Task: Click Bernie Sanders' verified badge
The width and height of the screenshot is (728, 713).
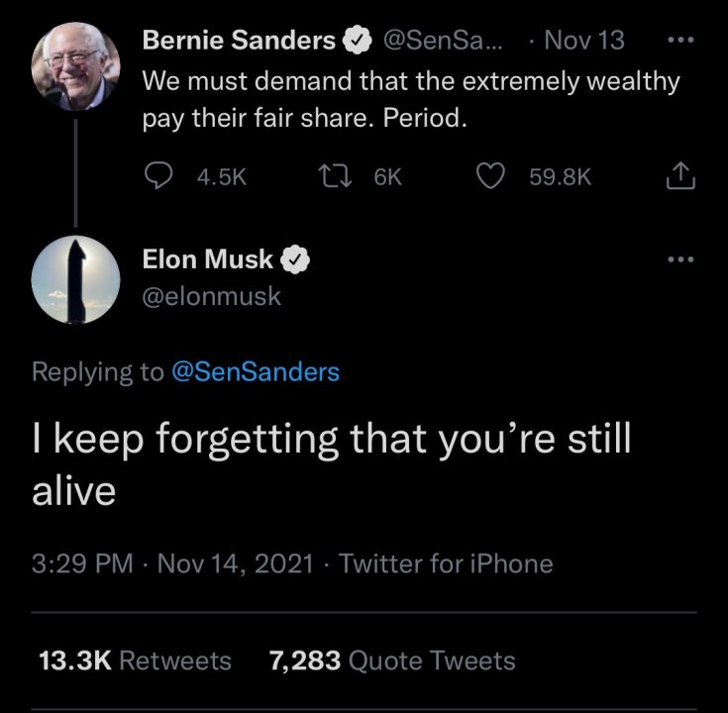Action: (x=356, y=42)
